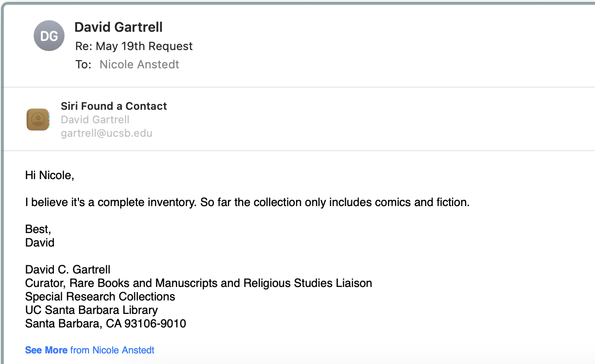Click the UC Santa Barbara Library line
The image size is (595, 364).
(91, 310)
